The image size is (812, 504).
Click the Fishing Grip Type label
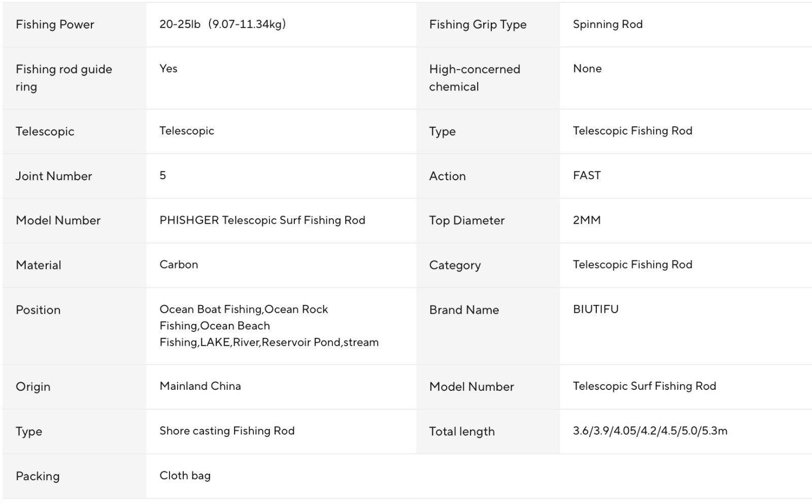point(478,24)
